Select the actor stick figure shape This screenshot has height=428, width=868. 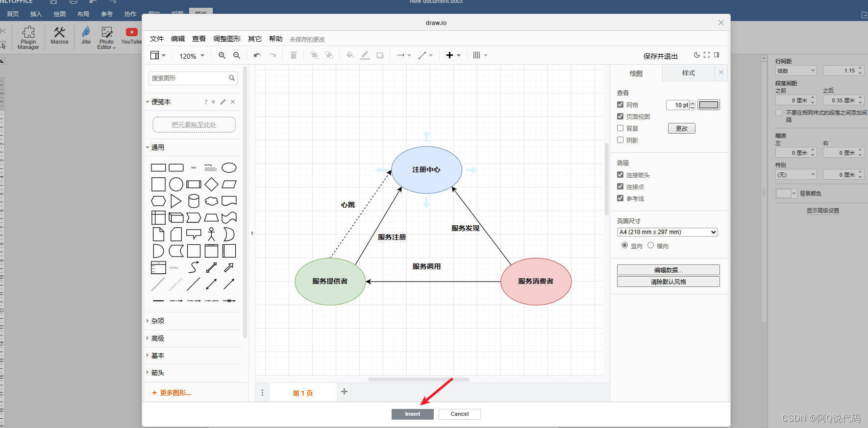[211, 234]
